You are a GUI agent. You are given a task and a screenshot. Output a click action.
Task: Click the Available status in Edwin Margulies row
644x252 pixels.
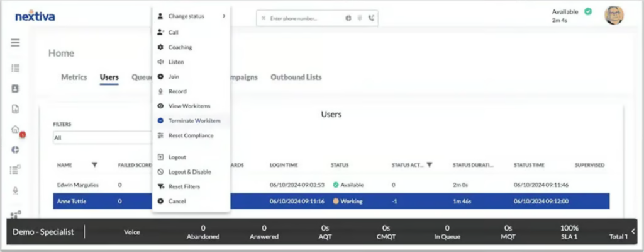coord(348,185)
